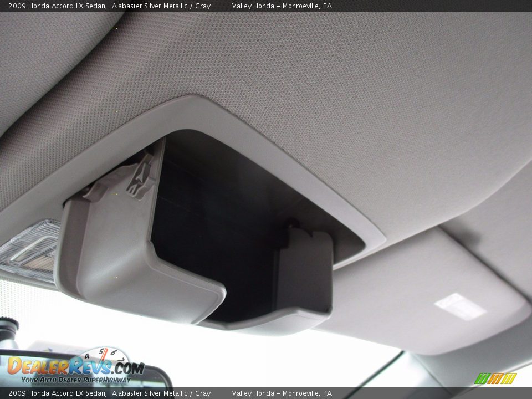Click the white warning label on sun visor
This screenshot has width=532, height=399.
[x=460, y=306]
